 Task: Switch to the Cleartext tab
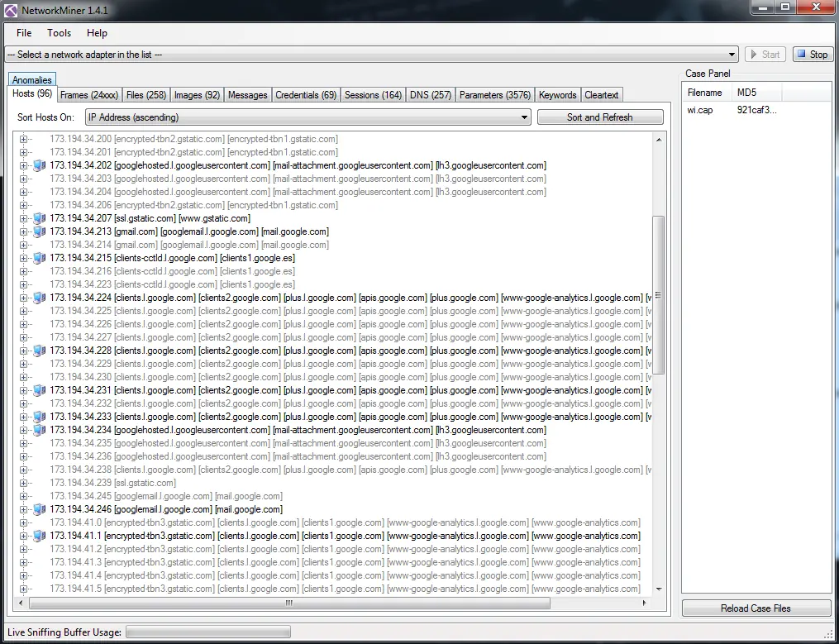[602, 95]
